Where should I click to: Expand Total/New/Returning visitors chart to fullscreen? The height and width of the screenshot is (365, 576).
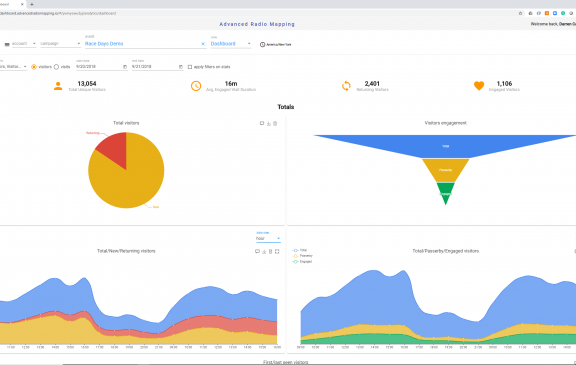point(277,252)
